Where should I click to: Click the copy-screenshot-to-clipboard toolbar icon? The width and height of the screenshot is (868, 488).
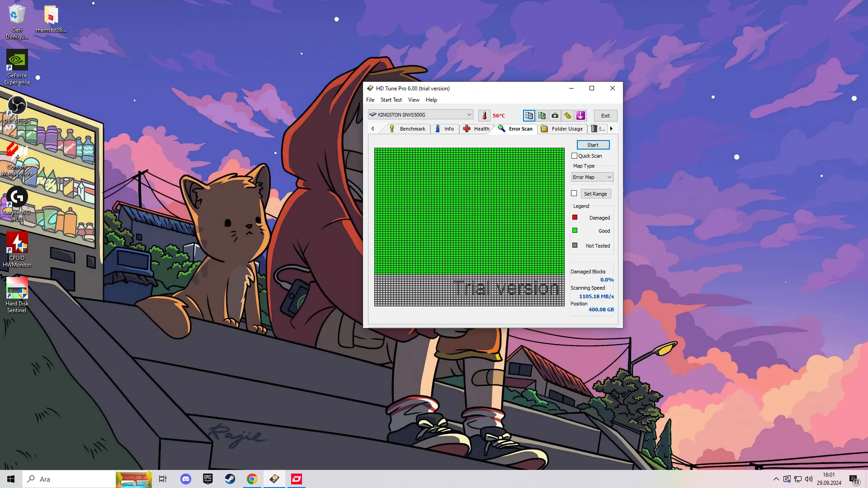pyautogui.click(x=542, y=116)
